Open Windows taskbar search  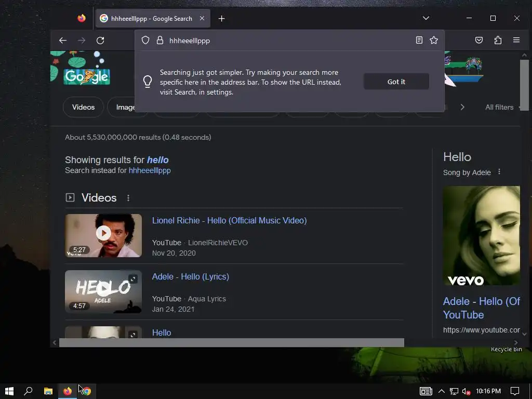pyautogui.click(x=28, y=391)
